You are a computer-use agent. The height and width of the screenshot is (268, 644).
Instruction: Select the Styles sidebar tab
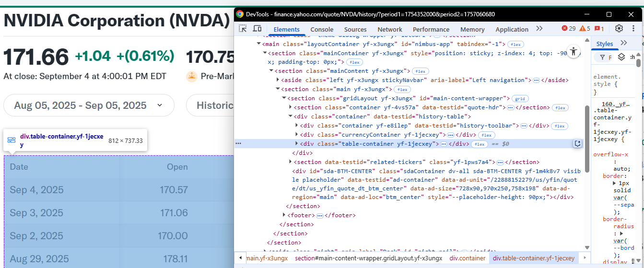pyautogui.click(x=605, y=44)
